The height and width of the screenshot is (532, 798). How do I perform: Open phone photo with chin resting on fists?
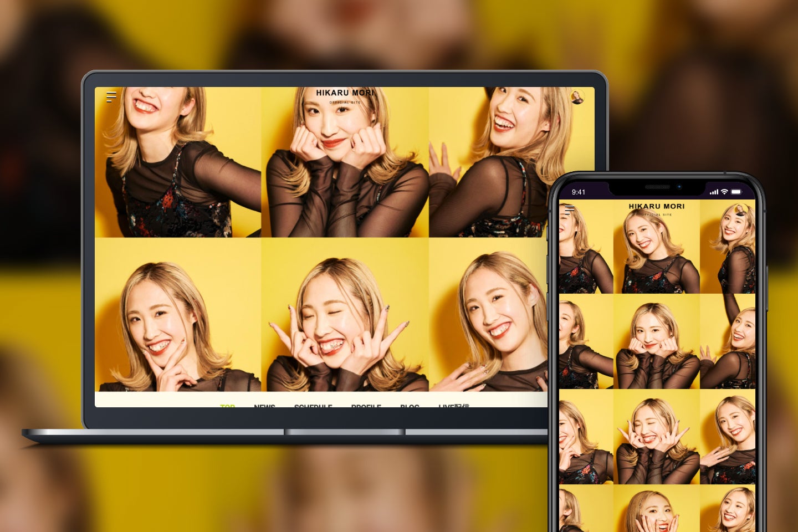click(657, 341)
